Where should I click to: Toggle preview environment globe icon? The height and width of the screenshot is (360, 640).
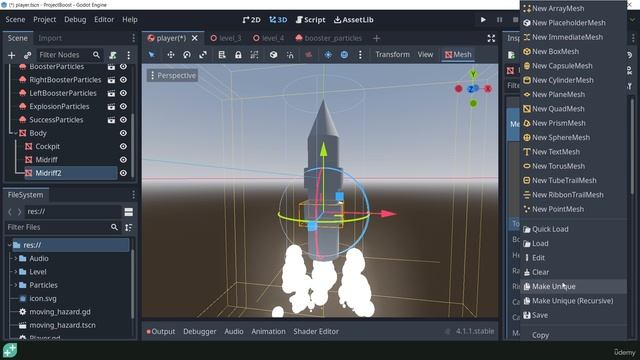point(344,55)
